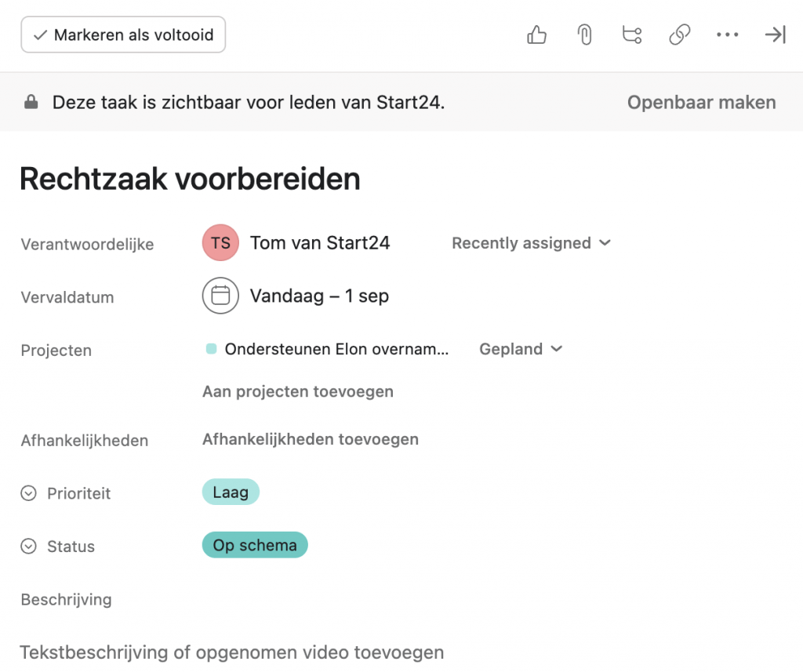Expand the Prioriteit field chevron
Viewport: 803px width, 672px height.
click(29, 493)
